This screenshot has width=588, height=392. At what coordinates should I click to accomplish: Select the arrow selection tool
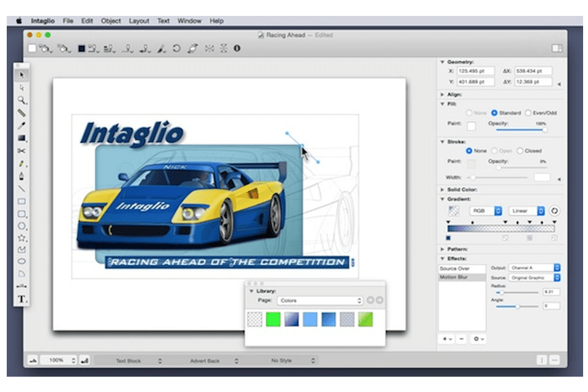tap(21, 75)
